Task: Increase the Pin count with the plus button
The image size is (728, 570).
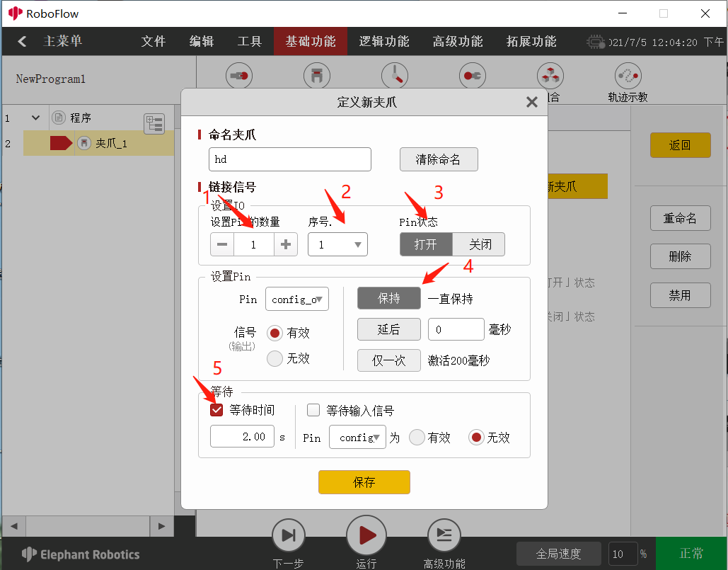Action: tap(286, 244)
